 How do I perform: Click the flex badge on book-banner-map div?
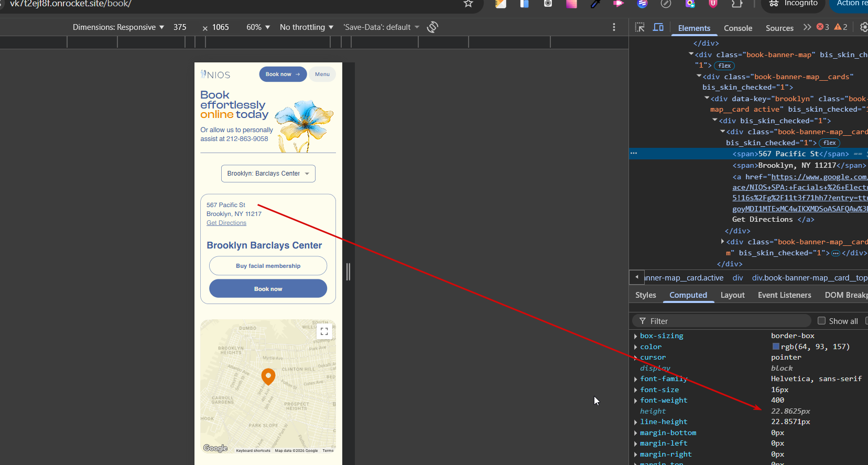coord(725,66)
